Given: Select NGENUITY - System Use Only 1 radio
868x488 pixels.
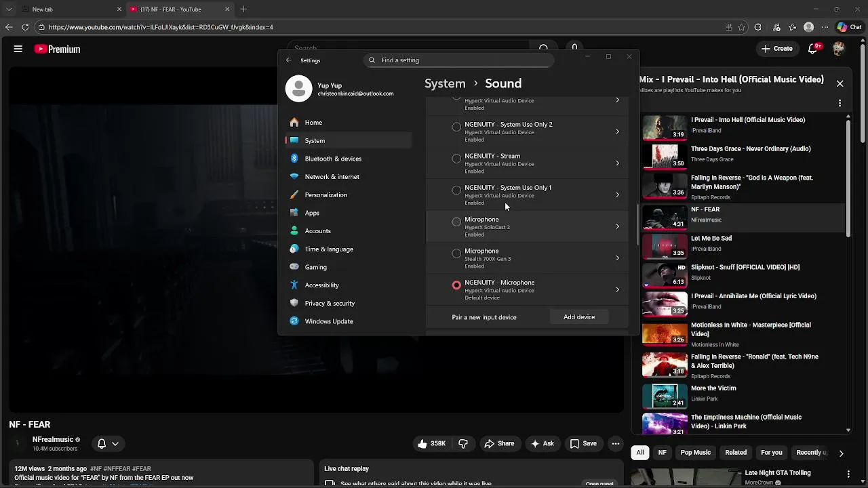Looking at the screenshot, I should (456, 190).
